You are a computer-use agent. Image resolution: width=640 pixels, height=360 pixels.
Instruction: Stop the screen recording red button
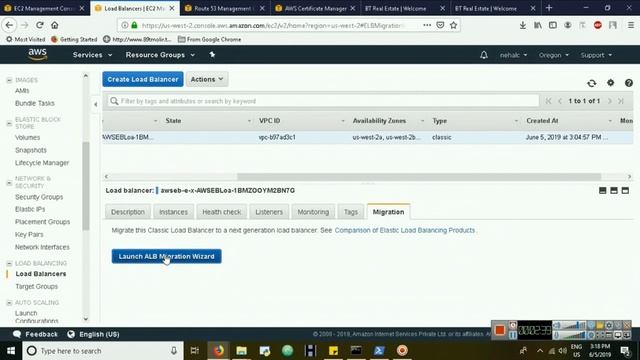click(x=500, y=330)
